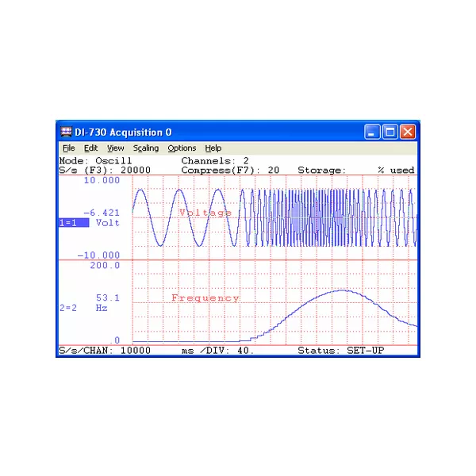Select the highlighted channel 1=1 label
The height and width of the screenshot is (476, 476).
74,223
